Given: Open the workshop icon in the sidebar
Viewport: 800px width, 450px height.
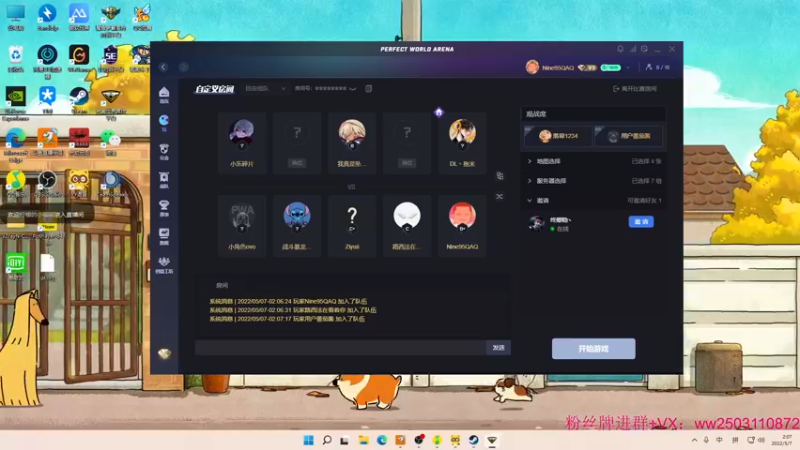Looking at the screenshot, I should click(164, 264).
